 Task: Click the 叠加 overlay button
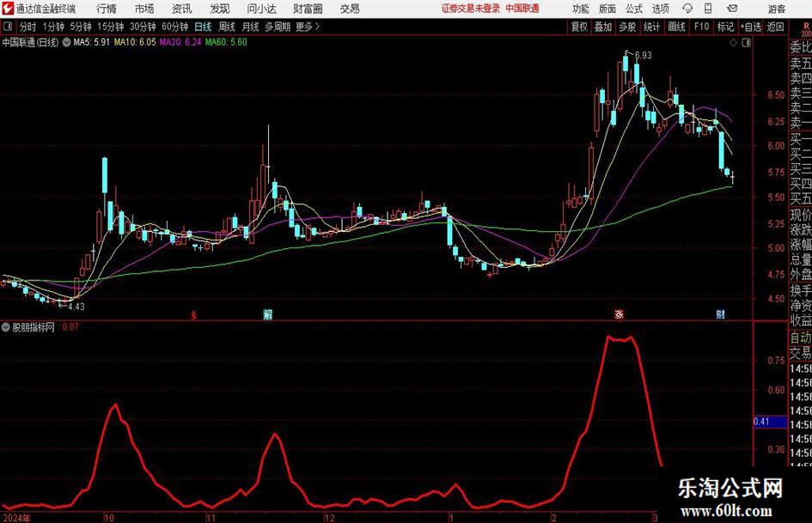603,27
